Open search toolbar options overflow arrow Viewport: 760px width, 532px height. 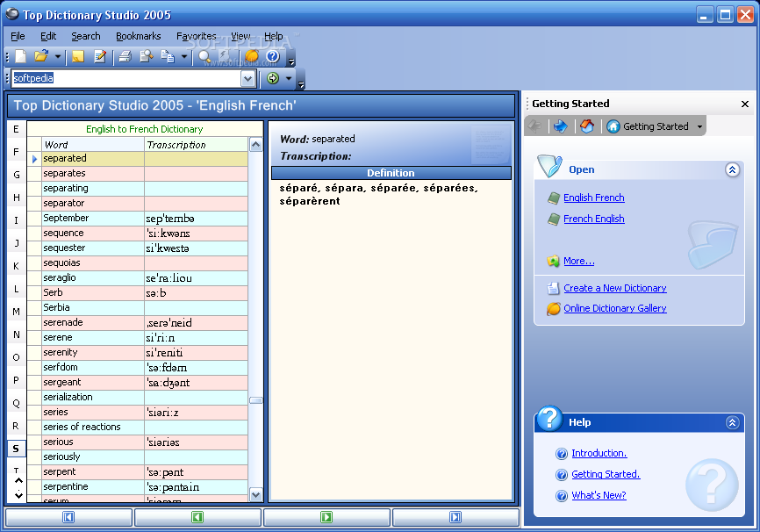tap(301, 84)
